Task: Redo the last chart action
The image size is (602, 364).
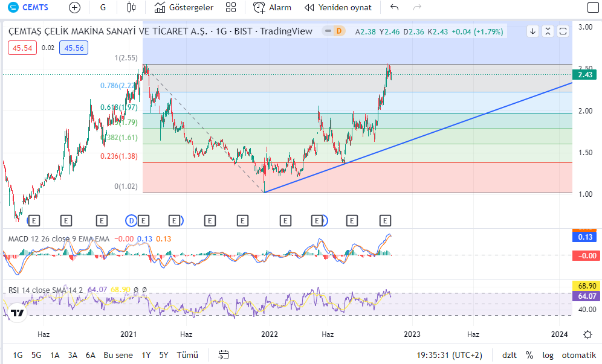Action: click(x=417, y=7)
